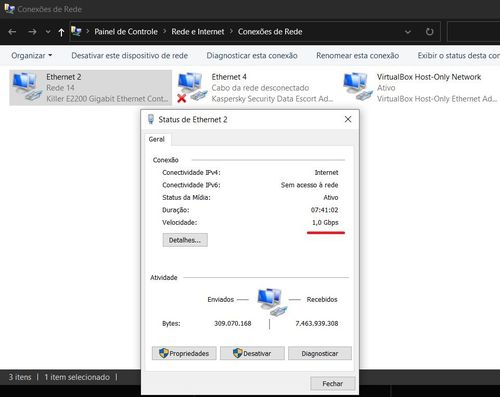Click the Conexões de Rede window title icon
Image resolution: width=500 pixels, height=397 pixels.
click(9, 9)
